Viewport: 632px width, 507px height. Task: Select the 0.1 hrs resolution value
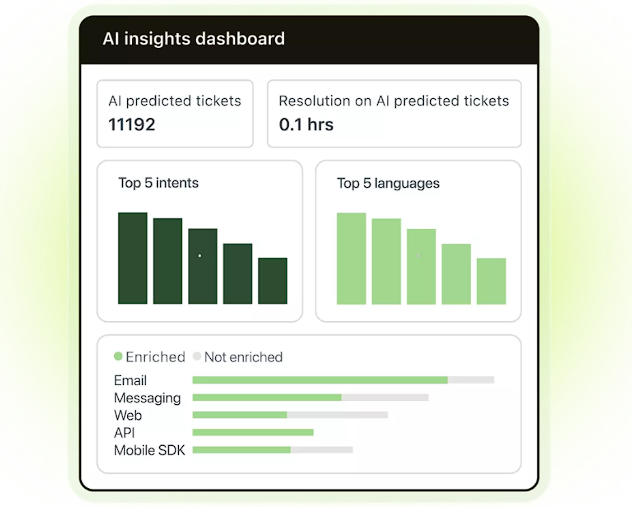coord(306,125)
